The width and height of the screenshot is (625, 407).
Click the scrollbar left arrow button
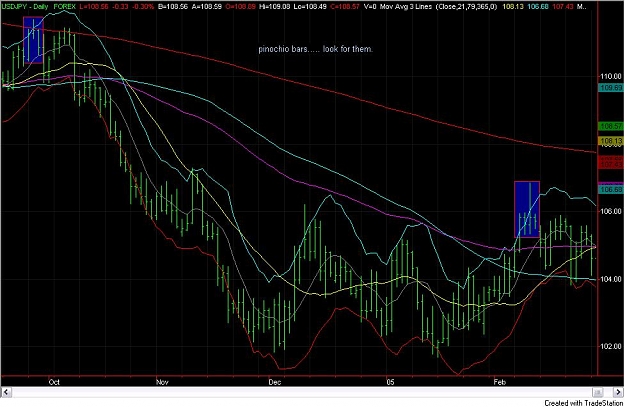pos(6,392)
